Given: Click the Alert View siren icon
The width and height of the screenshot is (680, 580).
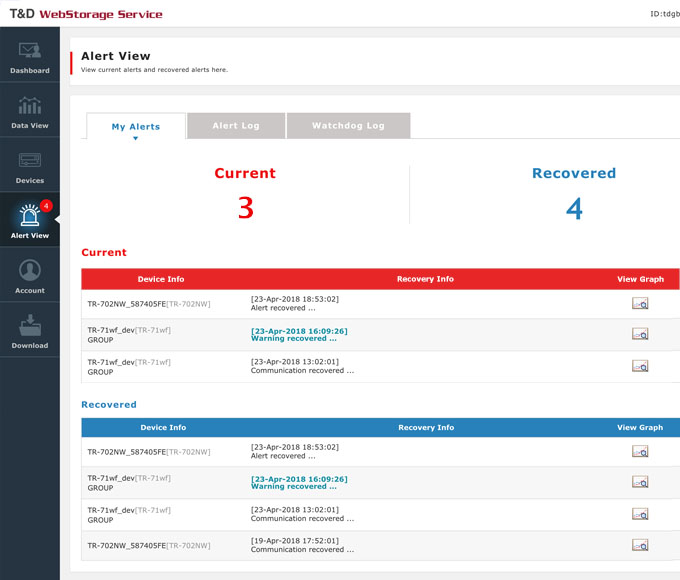Looking at the screenshot, I should [29, 215].
